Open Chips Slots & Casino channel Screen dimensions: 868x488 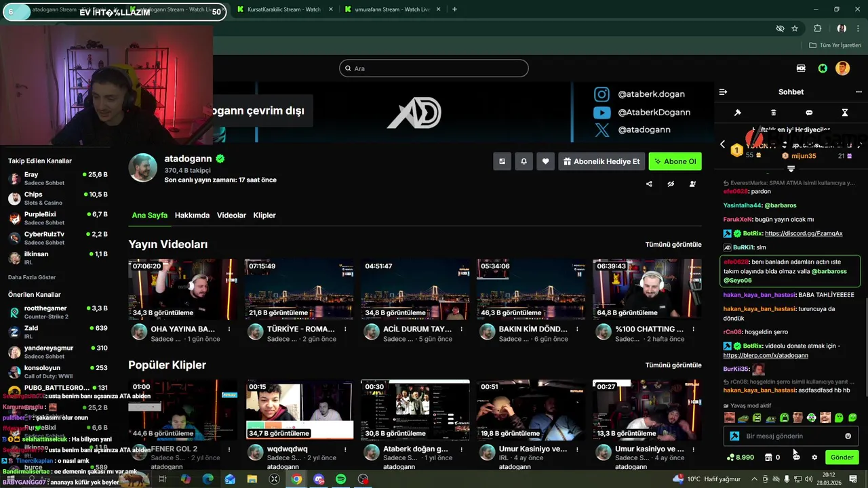tap(58, 198)
